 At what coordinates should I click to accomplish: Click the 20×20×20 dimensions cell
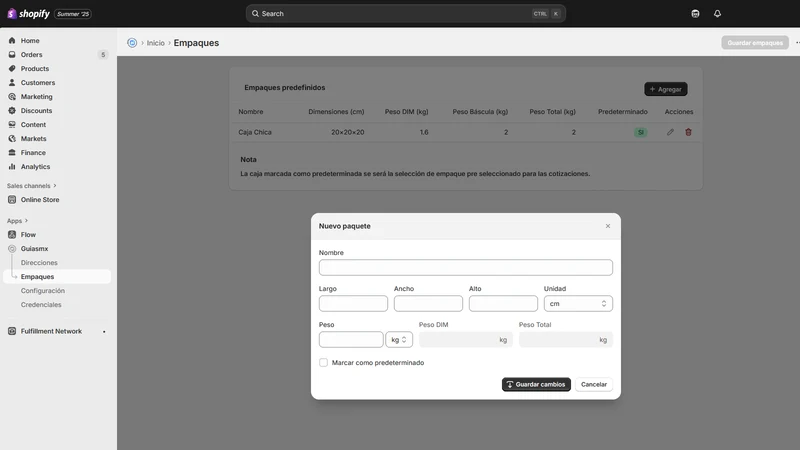click(x=347, y=132)
